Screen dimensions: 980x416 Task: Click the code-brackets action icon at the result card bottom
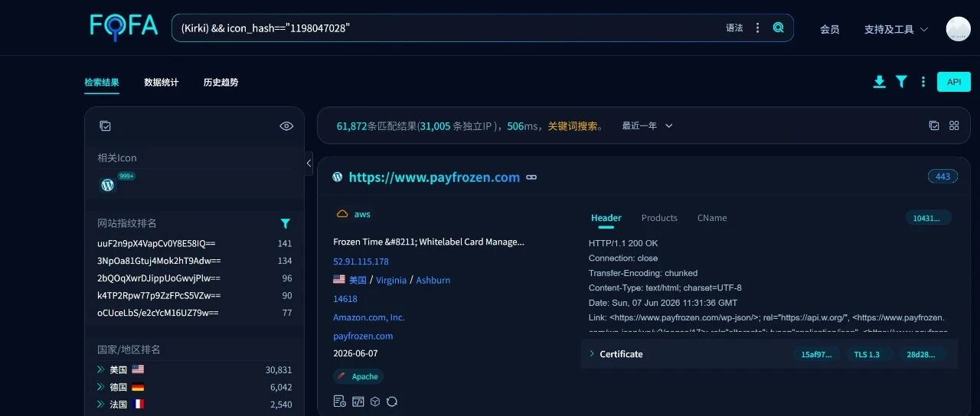point(358,401)
